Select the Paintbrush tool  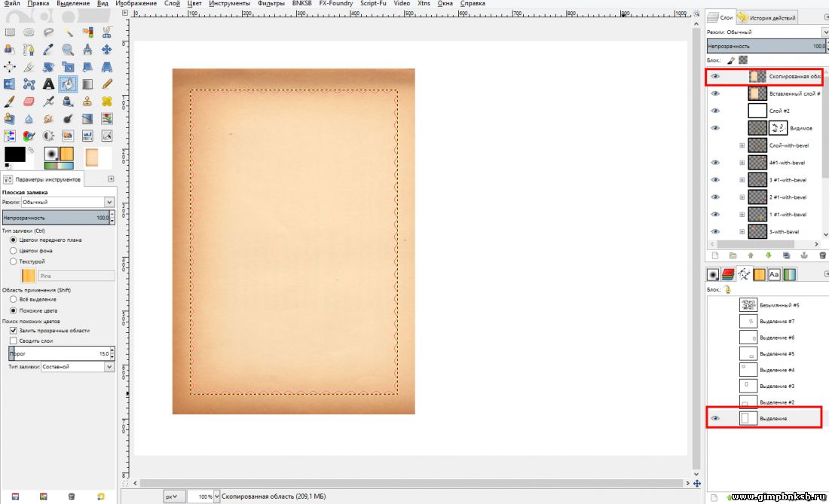[x=10, y=102]
